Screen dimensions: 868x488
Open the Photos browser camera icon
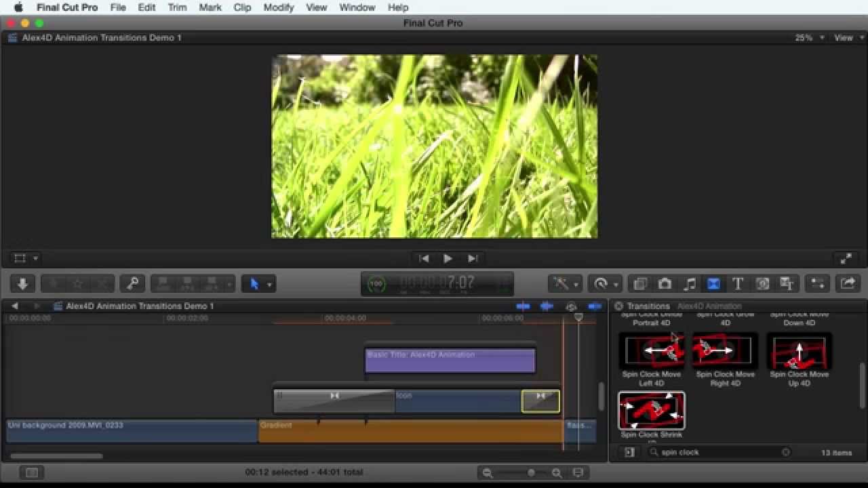click(x=665, y=284)
